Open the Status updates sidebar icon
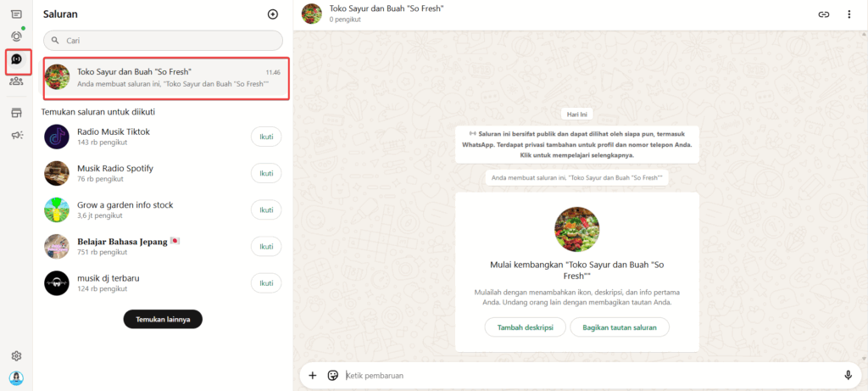Screen dimensions: 868x391 tap(16, 36)
